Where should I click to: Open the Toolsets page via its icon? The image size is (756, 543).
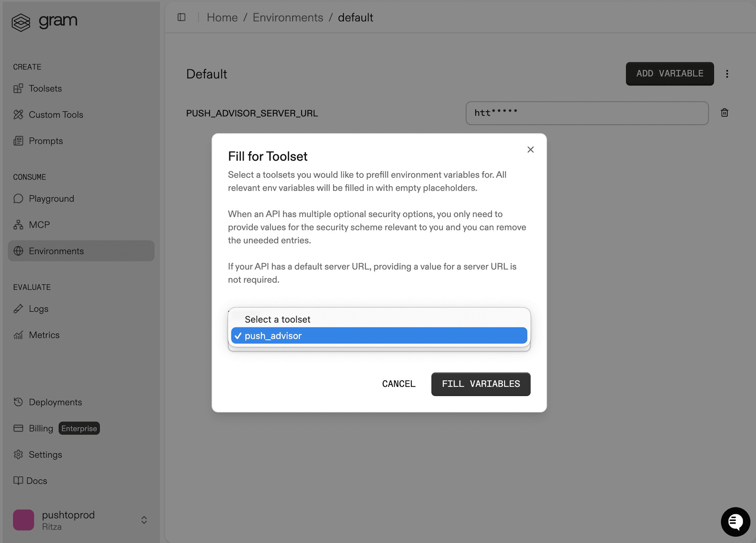(19, 89)
